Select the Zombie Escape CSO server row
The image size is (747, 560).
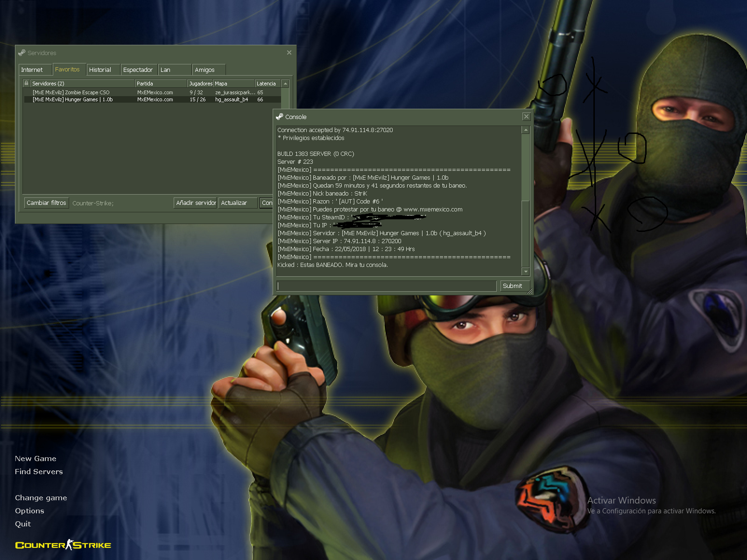pos(152,92)
